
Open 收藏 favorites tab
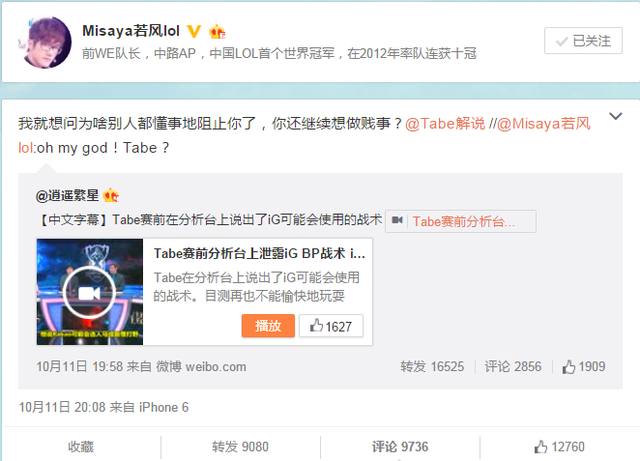pyautogui.click(x=81, y=447)
